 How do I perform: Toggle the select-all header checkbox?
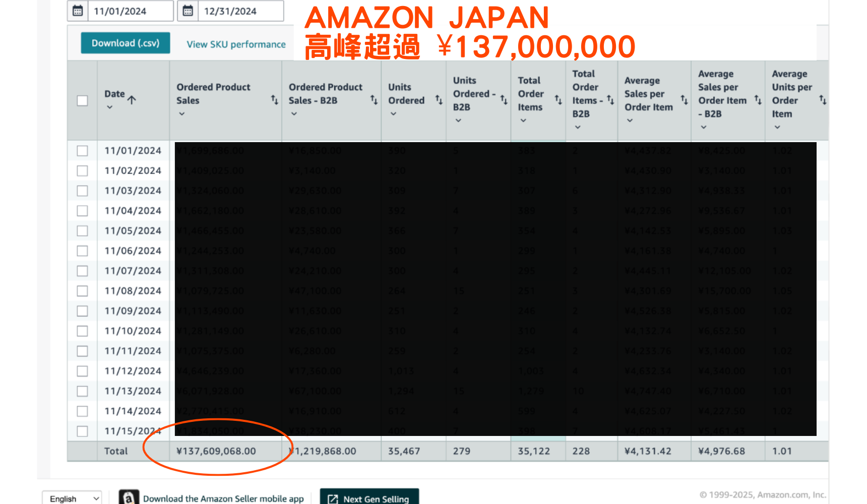pos(82,101)
